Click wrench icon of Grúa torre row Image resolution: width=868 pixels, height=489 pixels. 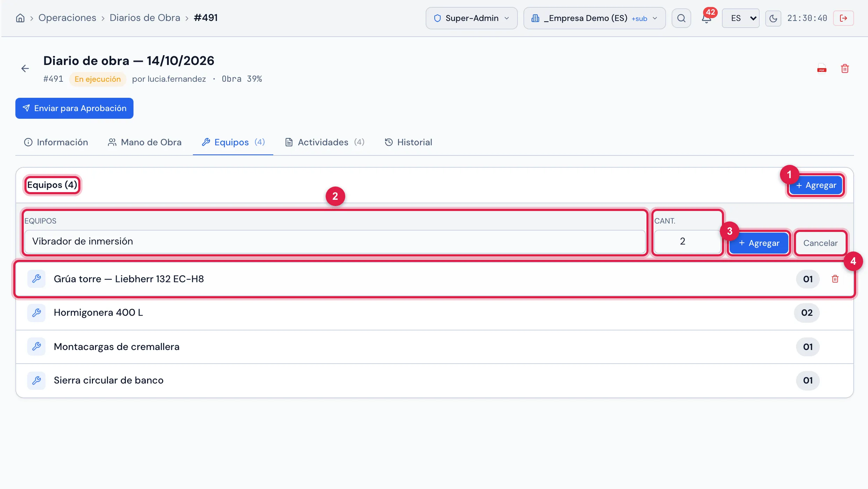(36, 279)
